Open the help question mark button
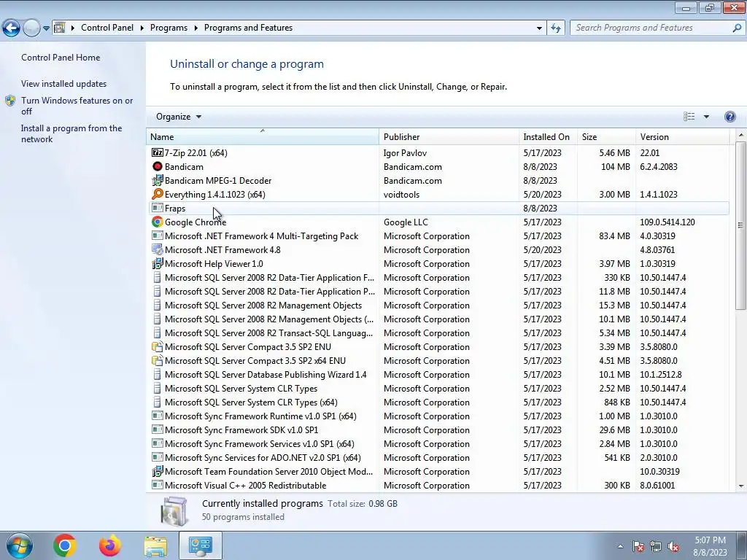Screen dimensions: 747x560 729,117
